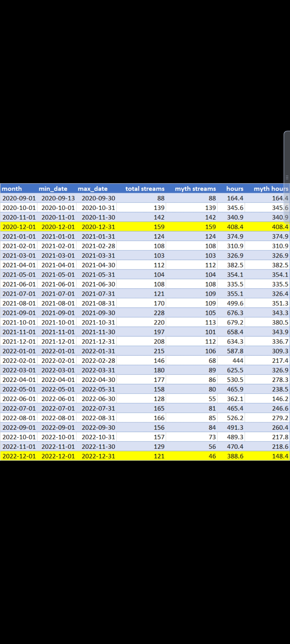Screen dimensions: 290x644
Task: Select max_date cell "2020-10-31"
Action: tap(98, 208)
